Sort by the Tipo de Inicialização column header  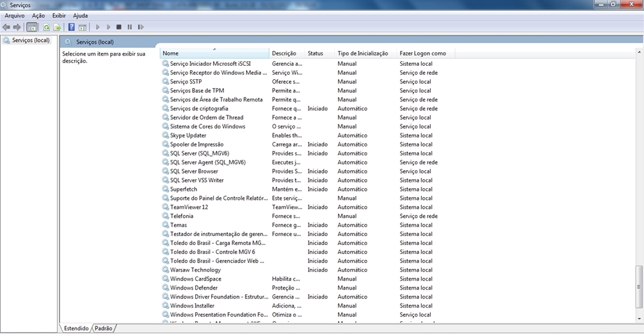coord(363,54)
